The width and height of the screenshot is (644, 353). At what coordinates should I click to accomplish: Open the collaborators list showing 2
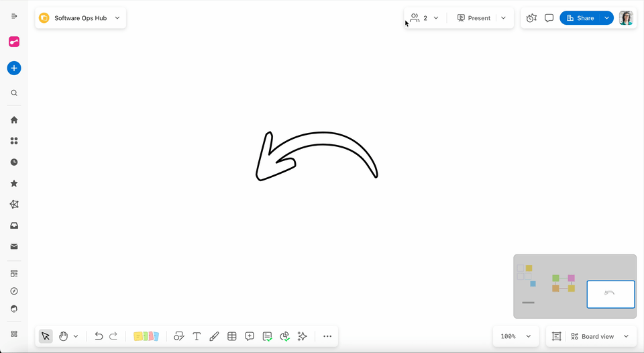tap(424, 18)
